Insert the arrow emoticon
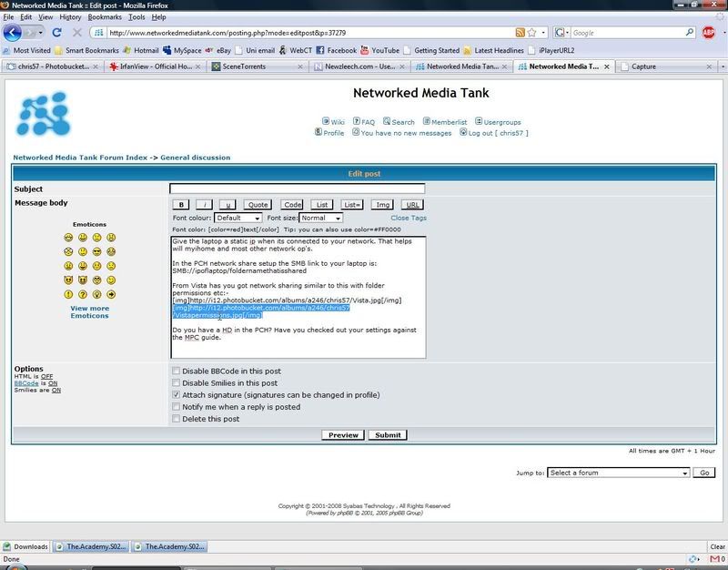Image resolution: width=728 pixels, height=570 pixels. pyautogui.click(x=111, y=294)
